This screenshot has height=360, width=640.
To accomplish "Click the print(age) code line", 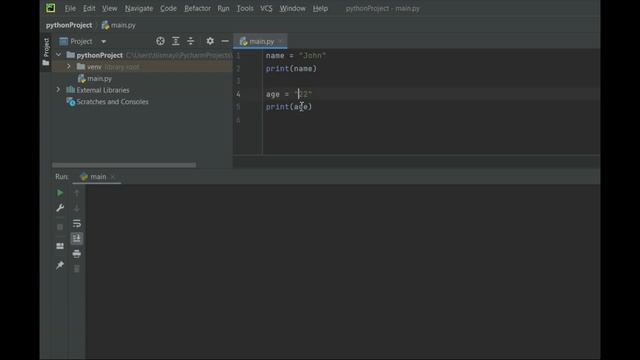I will coord(289,107).
